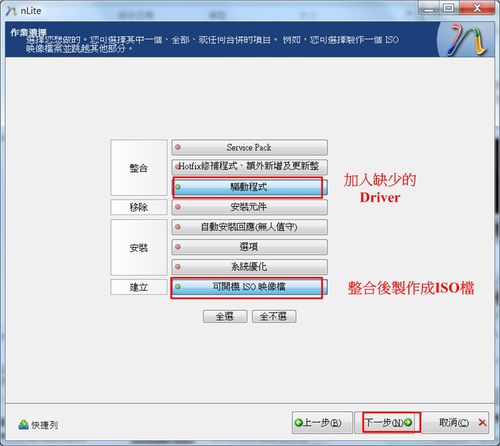Proceed with 下一步(N) button

[388, 423]
